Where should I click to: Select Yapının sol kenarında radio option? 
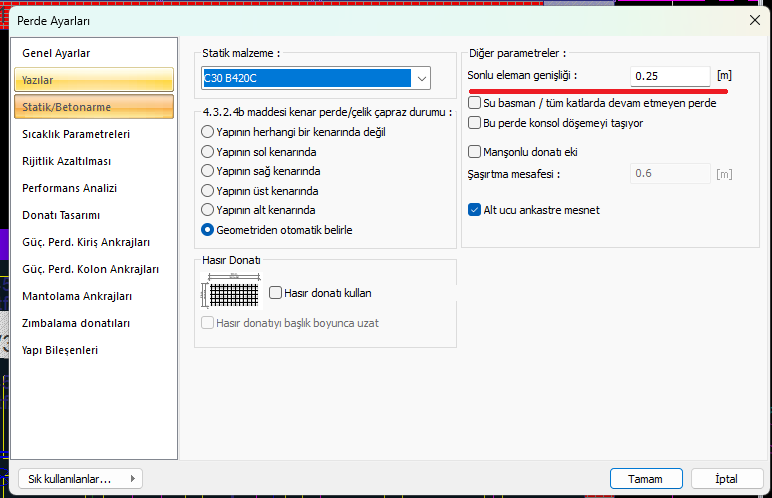[x=208, y=152]
